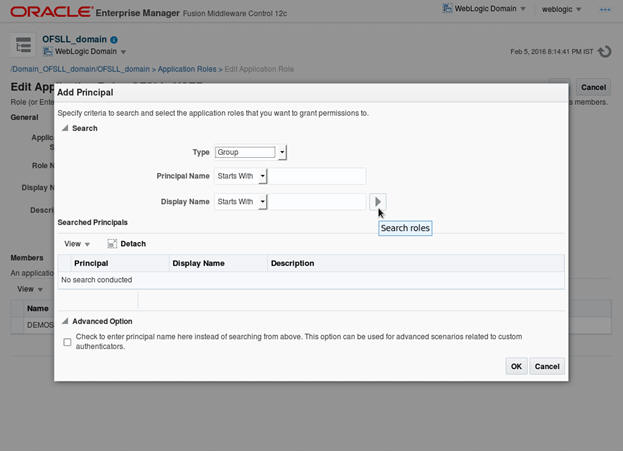Click the WebLogic Domain icon in top bar
Screen dimensions: 623x452
point(447,8)
